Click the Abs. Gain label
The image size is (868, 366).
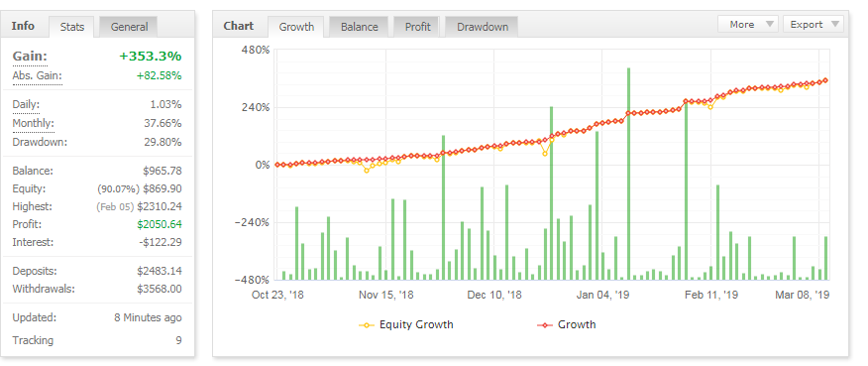(37, 76)
